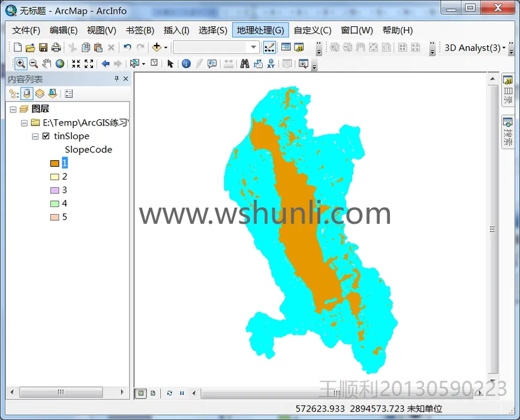Select the Pan hand tool

[x=46, y=64]
